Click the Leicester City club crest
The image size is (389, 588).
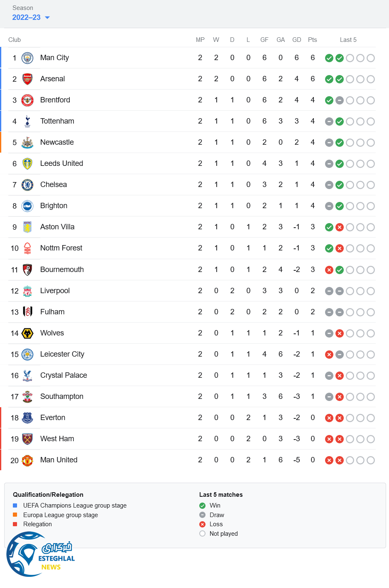click(x=27, y=355)
